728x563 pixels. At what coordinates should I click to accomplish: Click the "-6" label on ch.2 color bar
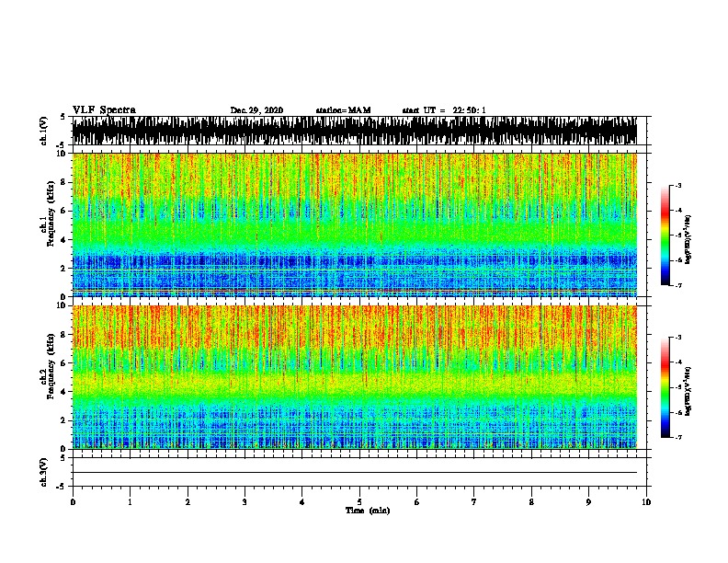point(677,412)
